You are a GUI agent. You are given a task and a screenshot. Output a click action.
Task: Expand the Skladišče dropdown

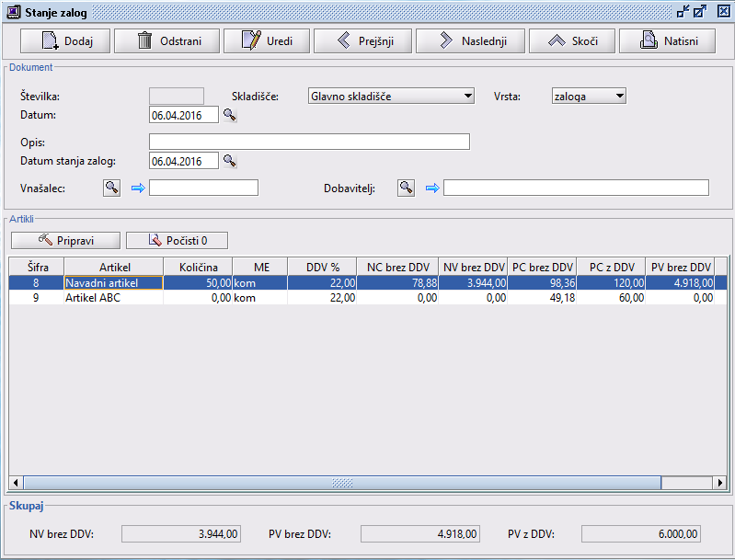coord(468,96)
